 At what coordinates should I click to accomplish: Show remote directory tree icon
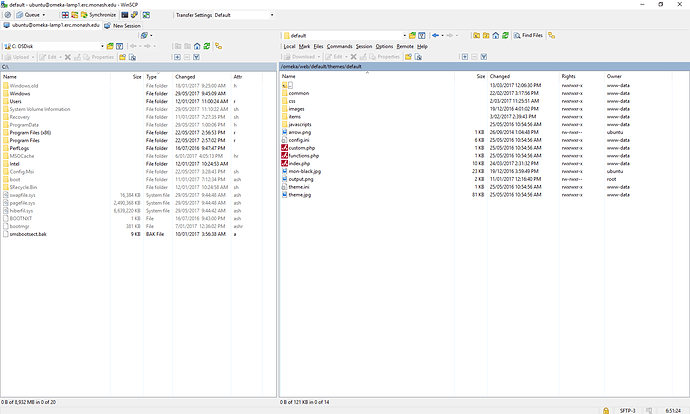[x=551, y=35]
